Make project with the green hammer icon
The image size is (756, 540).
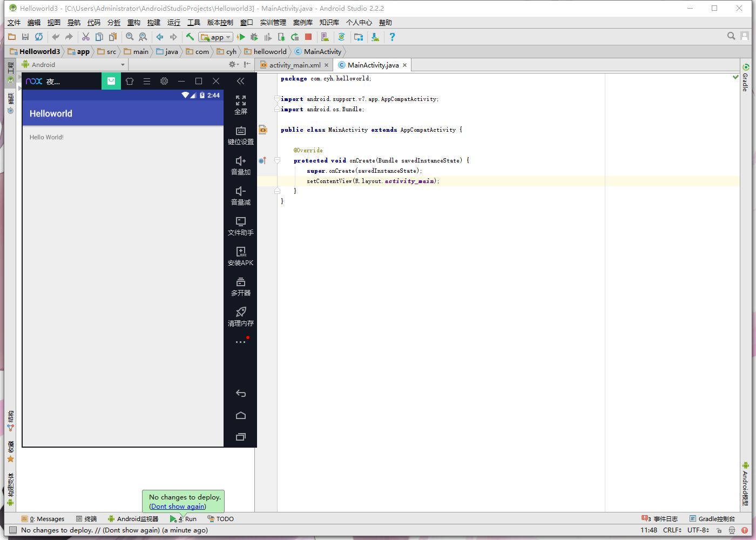pyautogui.click(x=190, y=37)
